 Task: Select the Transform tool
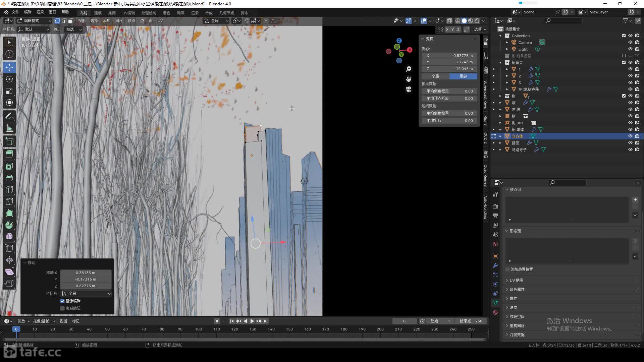click(9, 103)
